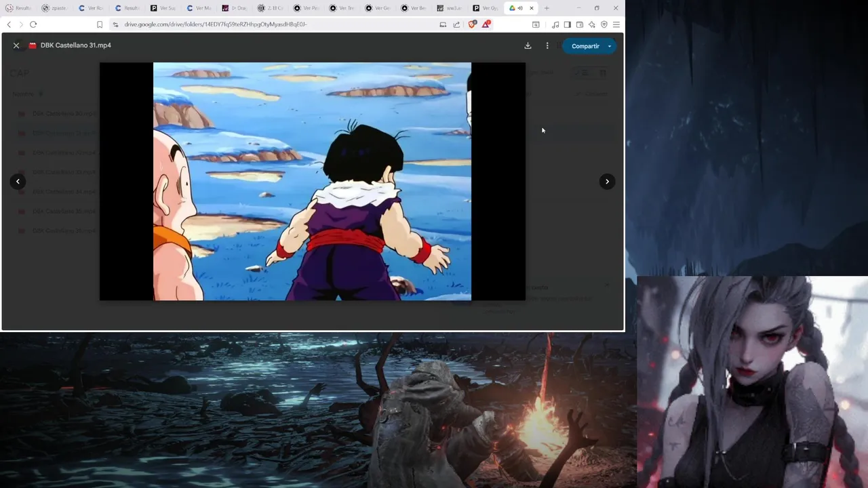Viewport: 868px width, 488px height.
Task: Open the browser hamburger main menu
Action: point(616,24)
